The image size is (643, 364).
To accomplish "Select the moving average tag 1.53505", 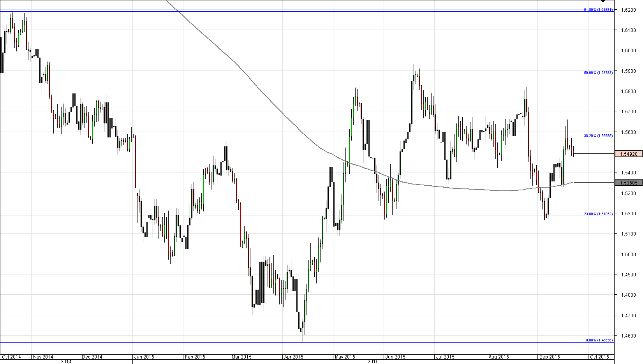I will coord(629,183).
